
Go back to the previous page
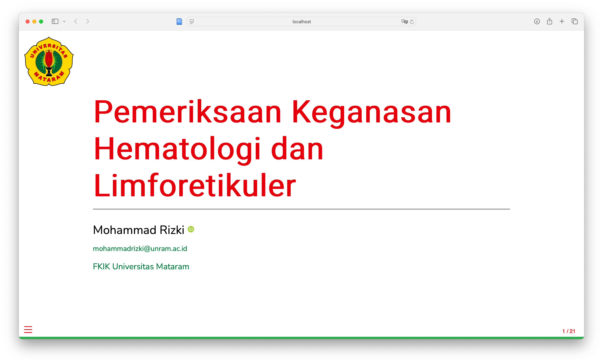pos(76,22)
